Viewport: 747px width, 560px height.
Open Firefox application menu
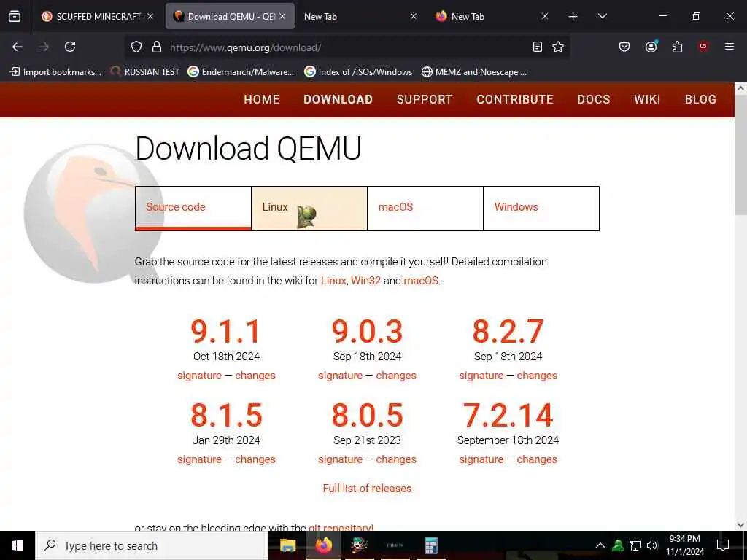[729, 47]
